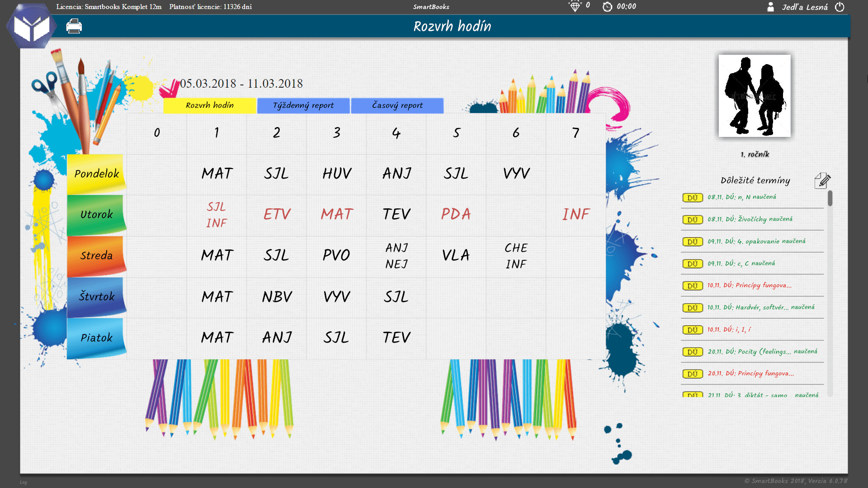Select Monday's HUV lesson cell
This screenshot has height=488, width=868.
tap(336, 174)
